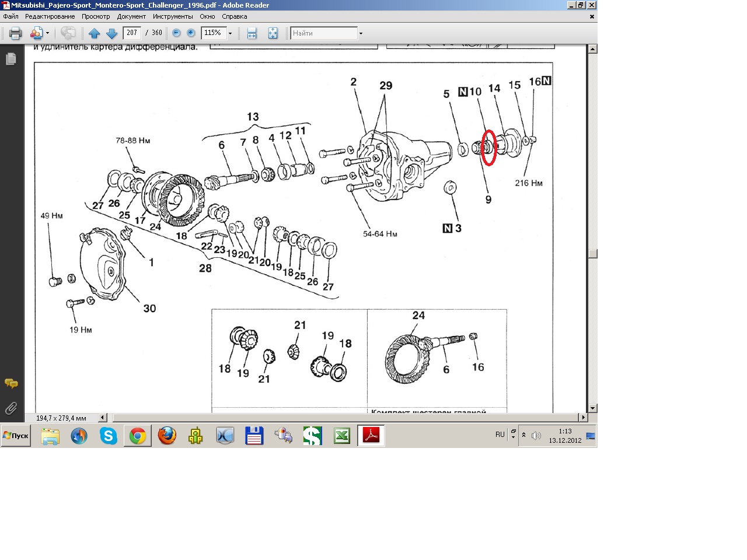Click the page number field showing 207

click(132, 33)
